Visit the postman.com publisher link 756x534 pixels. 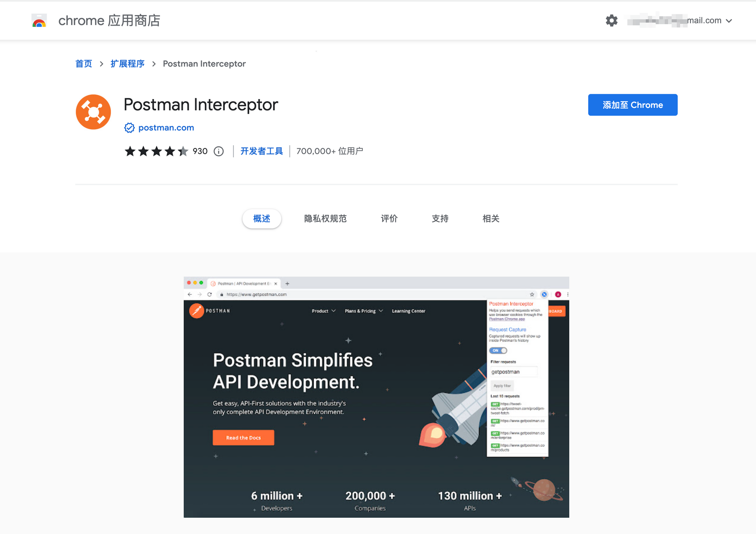166,128
